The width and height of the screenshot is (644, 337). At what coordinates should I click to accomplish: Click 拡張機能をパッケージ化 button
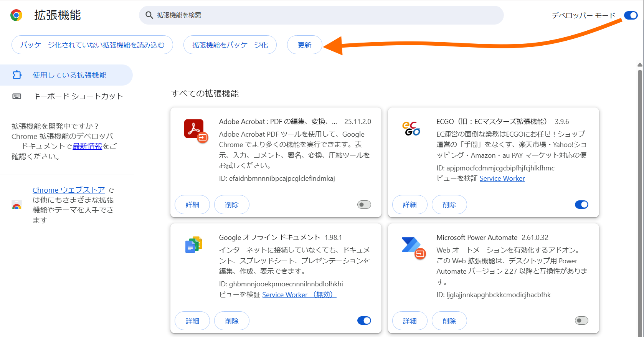[x=230, y=45]
